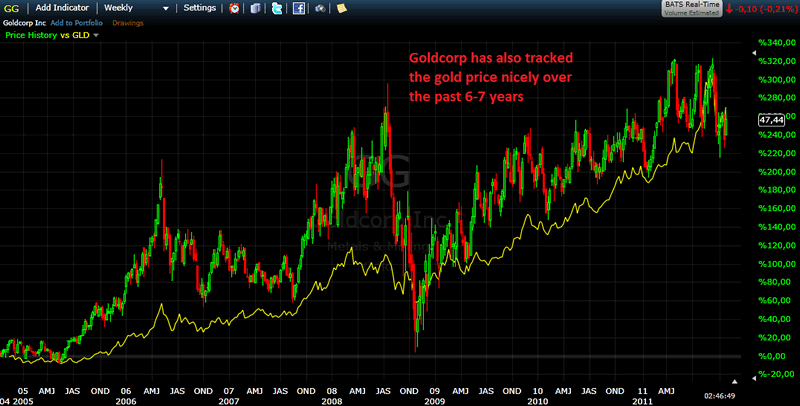Click the 2011 marker on time axis
Screen dimensions: 800x406
coord(641,390)
